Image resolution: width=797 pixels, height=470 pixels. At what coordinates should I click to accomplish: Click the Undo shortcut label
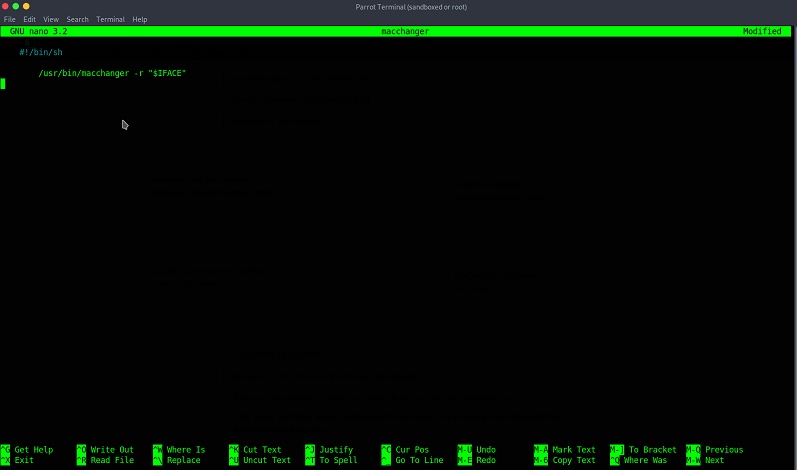pyautogui.click(x=486, y=450)
